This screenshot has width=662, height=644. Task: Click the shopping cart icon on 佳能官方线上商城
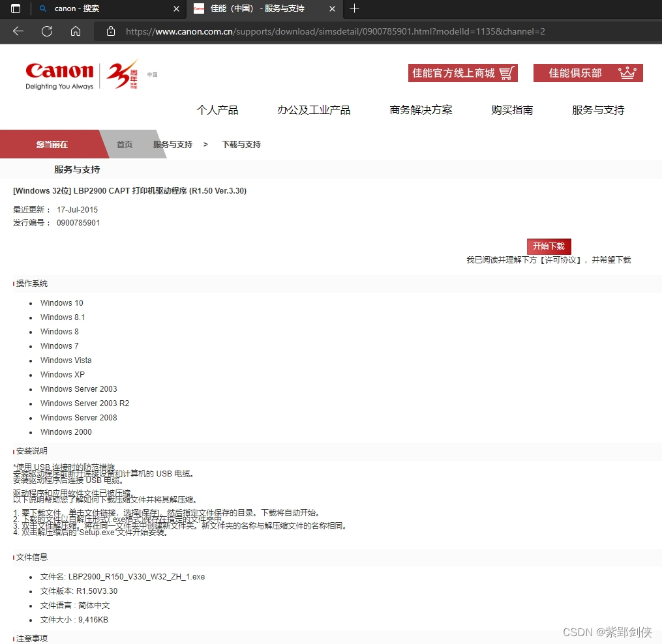507,72
